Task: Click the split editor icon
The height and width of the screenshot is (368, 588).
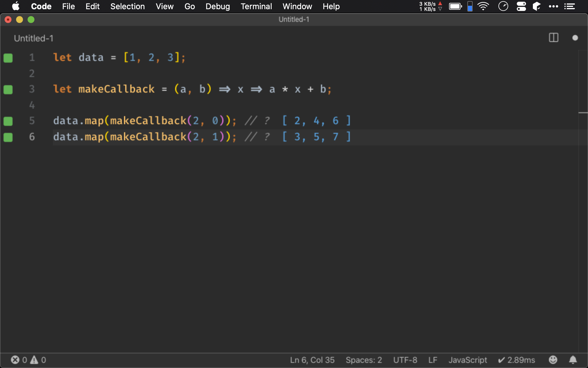Action: click(553, 38)
